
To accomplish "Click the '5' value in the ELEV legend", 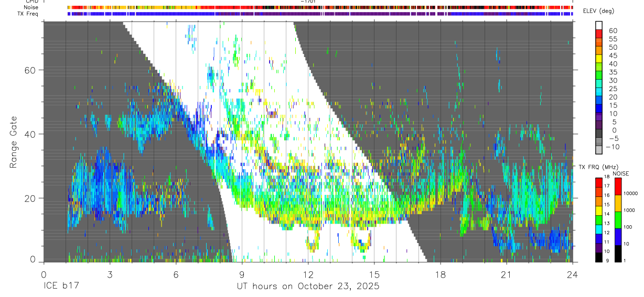I will [614, 122].
